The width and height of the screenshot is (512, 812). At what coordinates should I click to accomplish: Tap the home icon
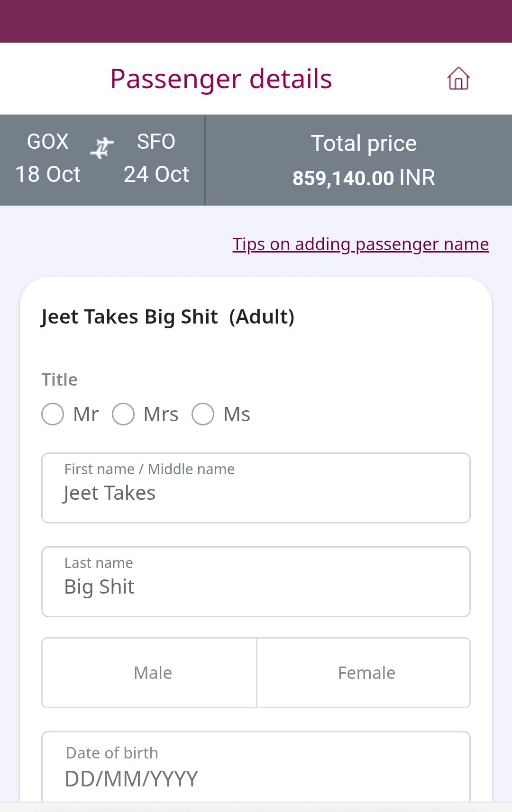[458, 79]
